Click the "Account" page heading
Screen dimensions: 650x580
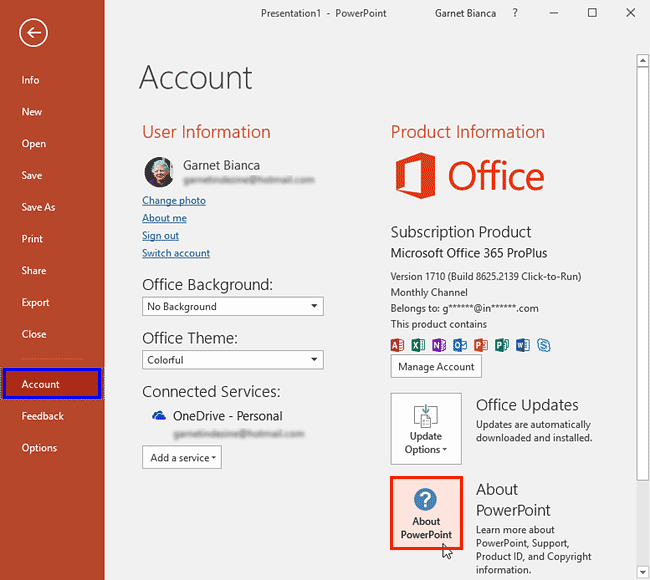click(x=196, y=78)
